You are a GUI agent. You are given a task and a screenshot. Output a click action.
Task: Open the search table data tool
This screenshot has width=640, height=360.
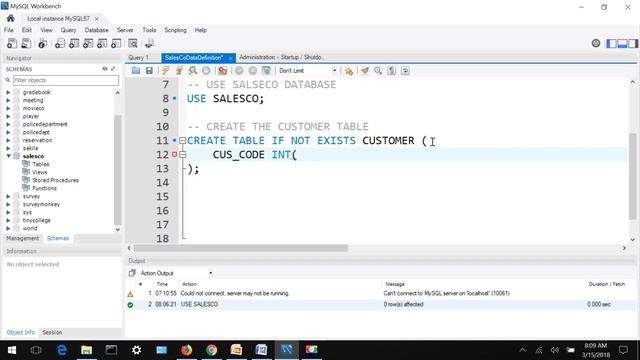click(133, 43)
